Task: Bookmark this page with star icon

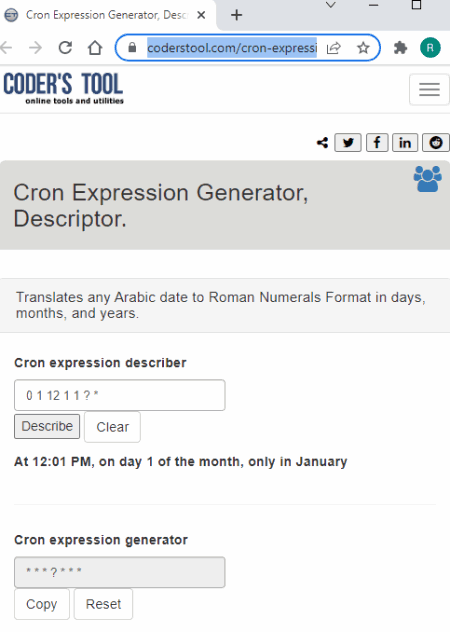Action: (363, 48)
